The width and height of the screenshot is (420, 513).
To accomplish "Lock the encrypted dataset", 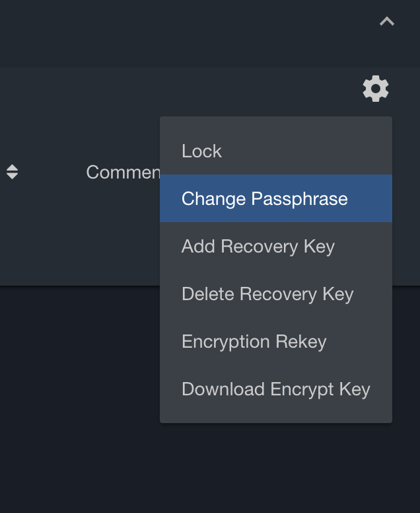I will click(276, 151).
